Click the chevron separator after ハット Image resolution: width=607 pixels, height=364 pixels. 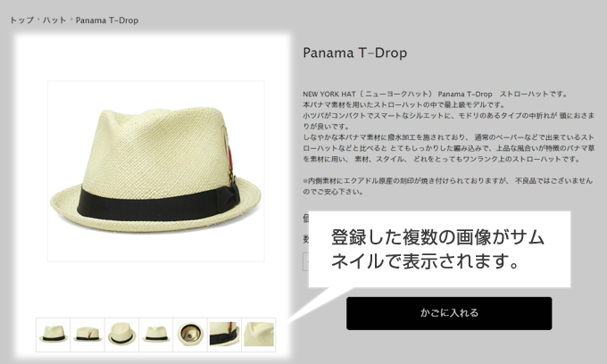(x=71, y=19)
